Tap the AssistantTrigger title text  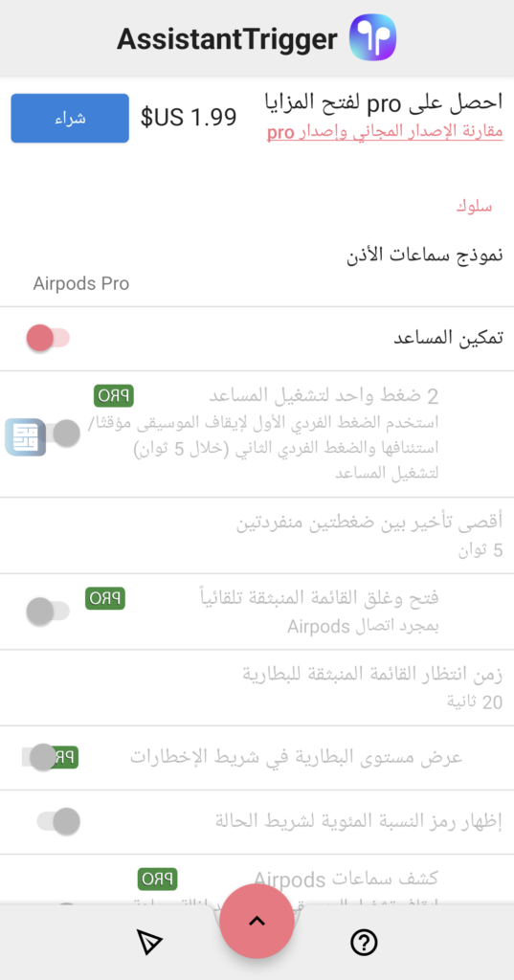(227, 39)
